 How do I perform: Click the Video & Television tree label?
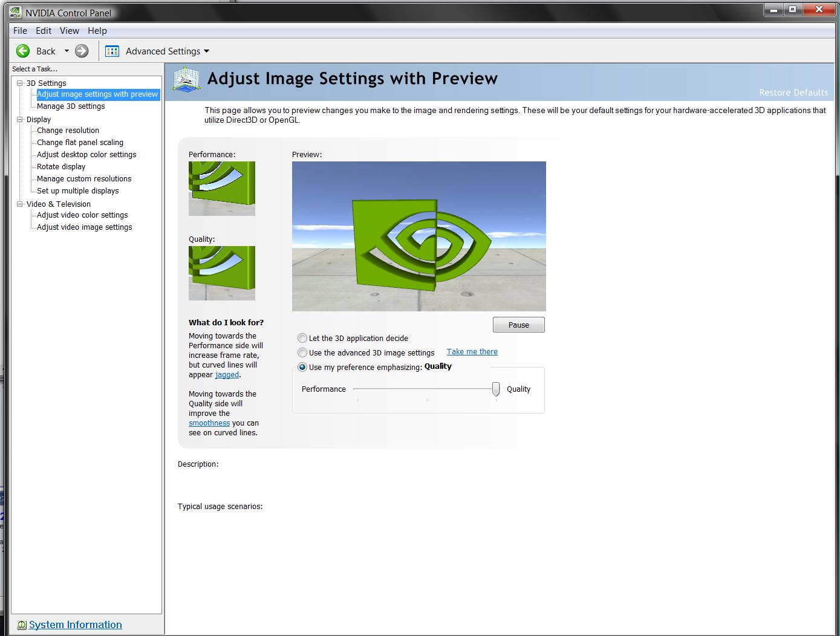[x=59, y=204]
